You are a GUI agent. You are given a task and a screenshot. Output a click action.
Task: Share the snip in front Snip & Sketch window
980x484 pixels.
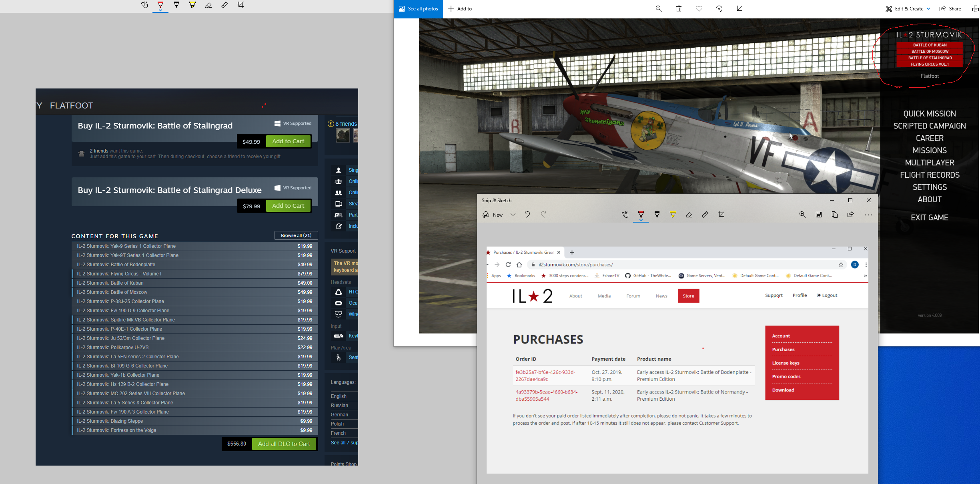pyautogui.click(x=851, y=215)
